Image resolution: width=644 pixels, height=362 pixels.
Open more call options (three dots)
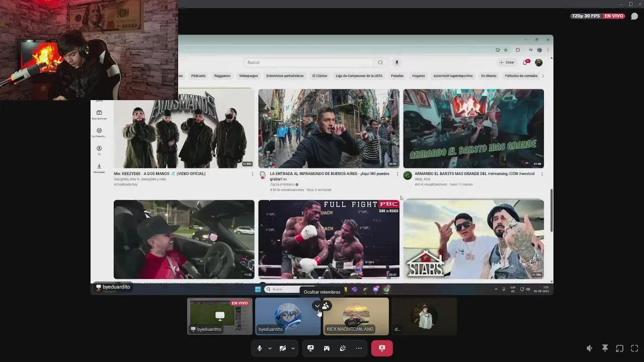tap(359, 348)
